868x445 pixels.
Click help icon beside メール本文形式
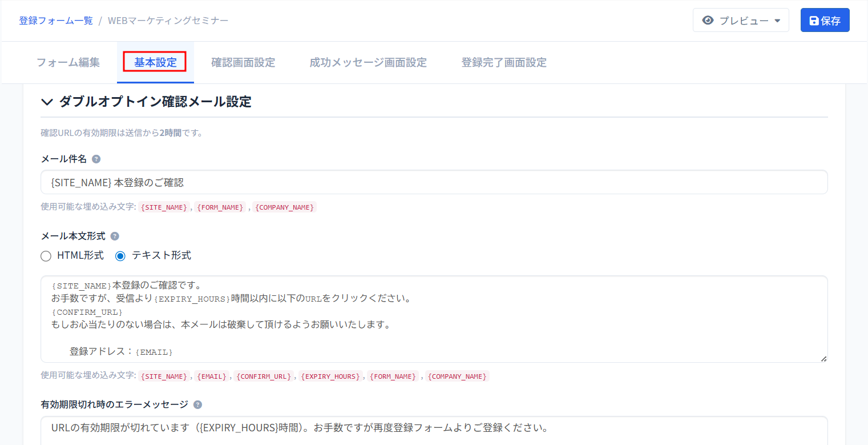(115, 236)
